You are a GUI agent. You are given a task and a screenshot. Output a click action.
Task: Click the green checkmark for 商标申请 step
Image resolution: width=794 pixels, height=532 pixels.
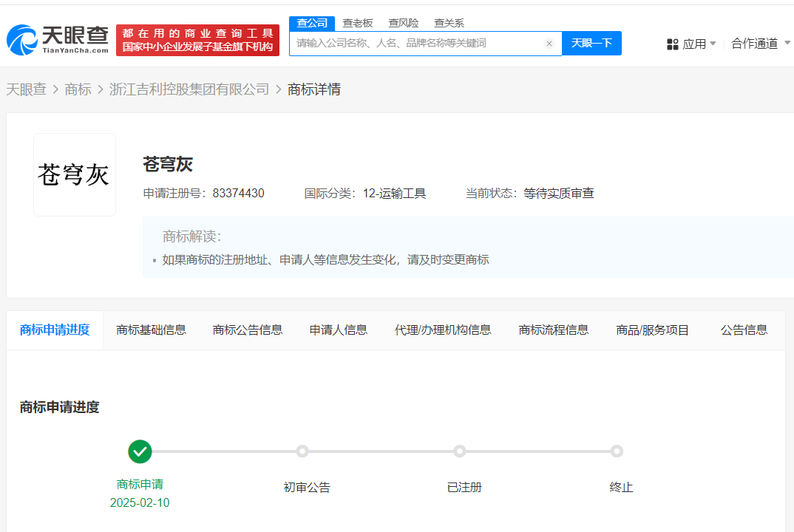point(140,451)
